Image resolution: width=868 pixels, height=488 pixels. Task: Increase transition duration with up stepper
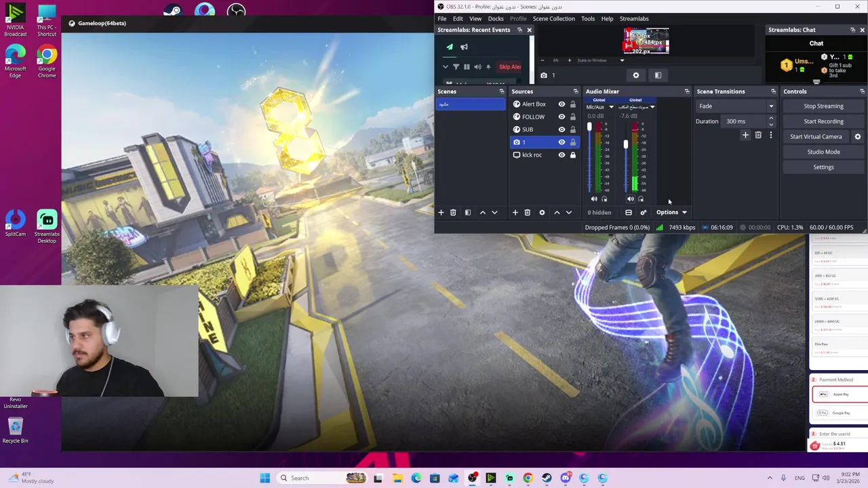point(771,119)
